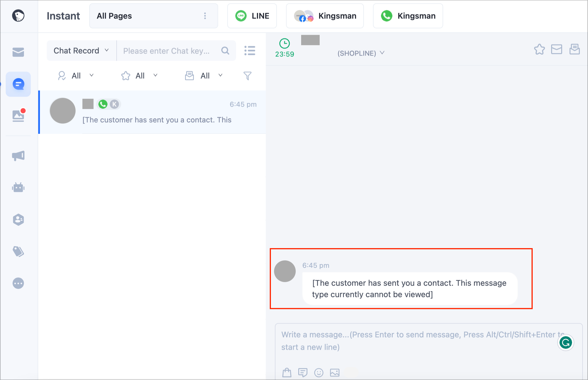This screenshot has height=380, width=588.
Task: Click the archive inbox icon in chat header
Action: coord(575,49)
